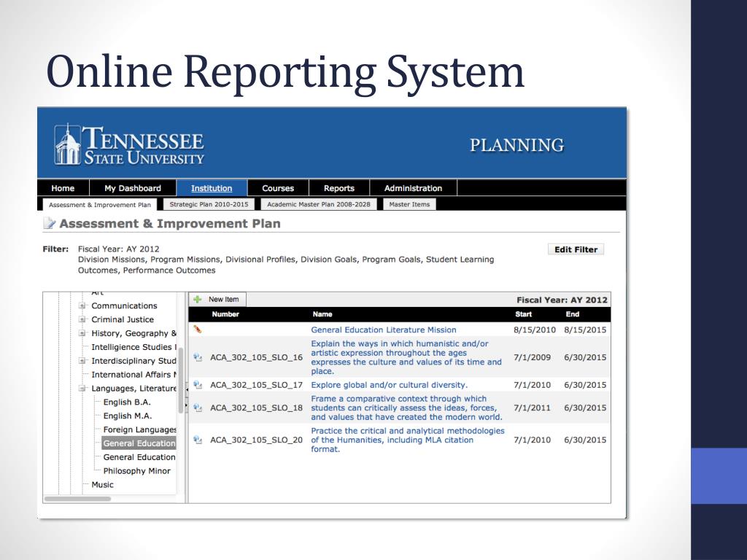Select English M.A. in the tree

[x=128, y=416]
